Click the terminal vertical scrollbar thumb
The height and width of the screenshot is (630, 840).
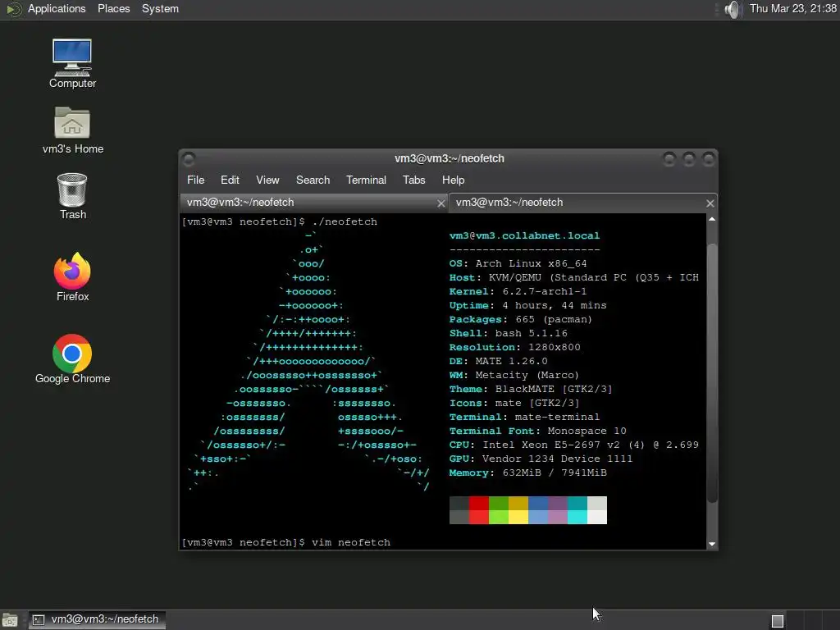coord(712,373)
